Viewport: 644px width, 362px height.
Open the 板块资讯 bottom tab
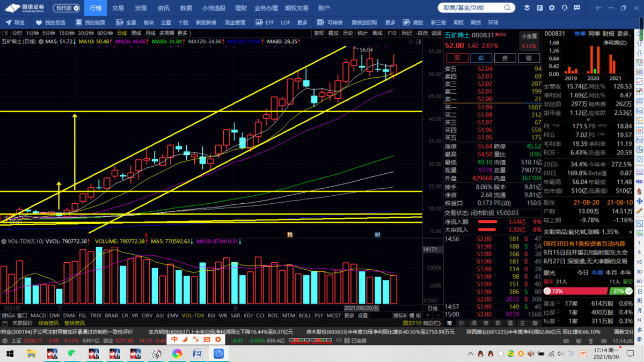tap(74, 323)
